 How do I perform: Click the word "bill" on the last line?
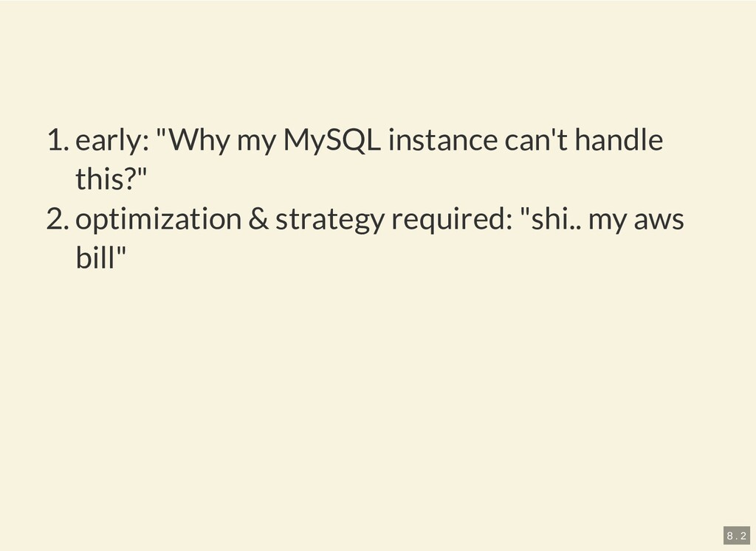pos(94,259)
